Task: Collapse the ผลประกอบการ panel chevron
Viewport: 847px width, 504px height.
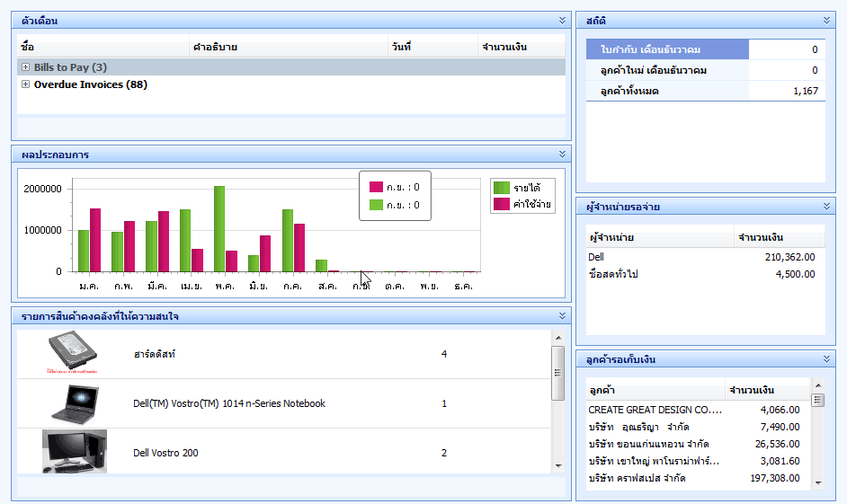Action: pos(563,155)
